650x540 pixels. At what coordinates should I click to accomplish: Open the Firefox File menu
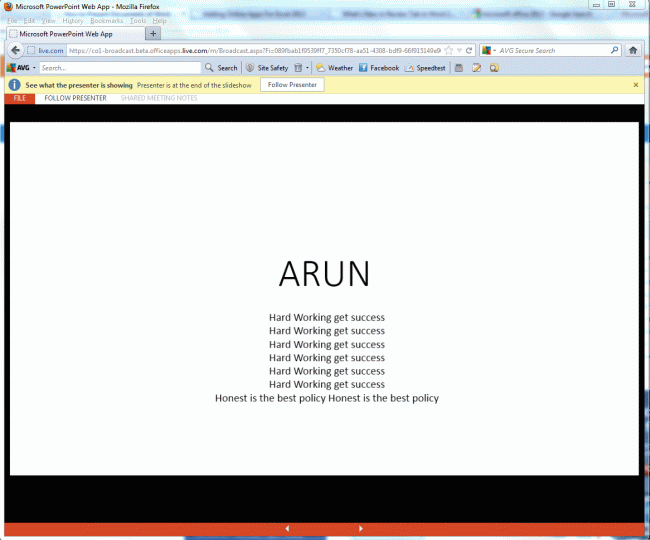[12, 21]
